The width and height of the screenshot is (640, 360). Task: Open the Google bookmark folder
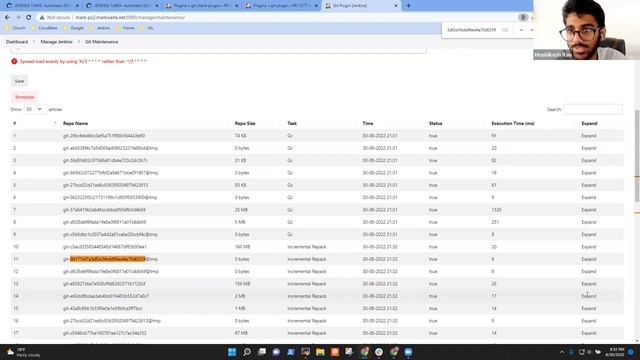tap(73, 28)
